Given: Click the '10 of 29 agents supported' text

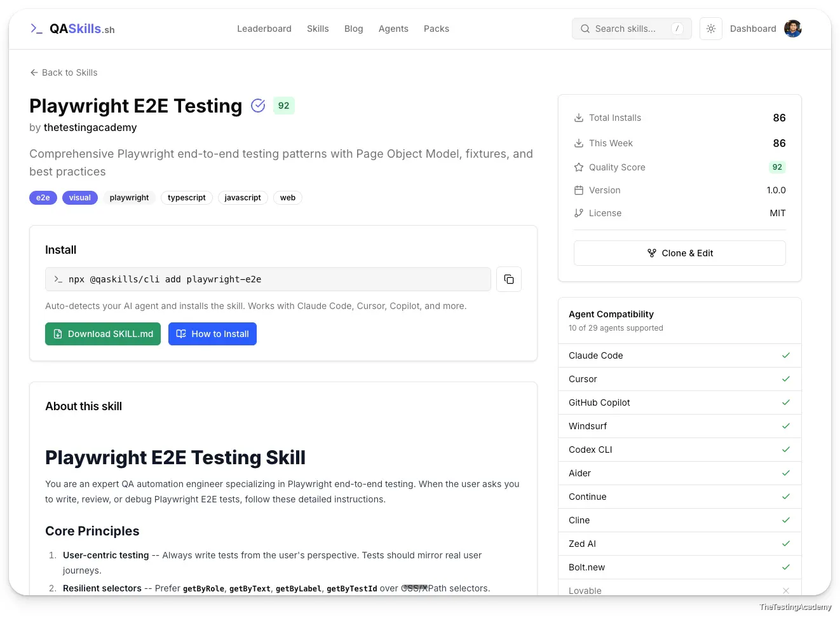Looking at the screenshot, I should point(616,328).
